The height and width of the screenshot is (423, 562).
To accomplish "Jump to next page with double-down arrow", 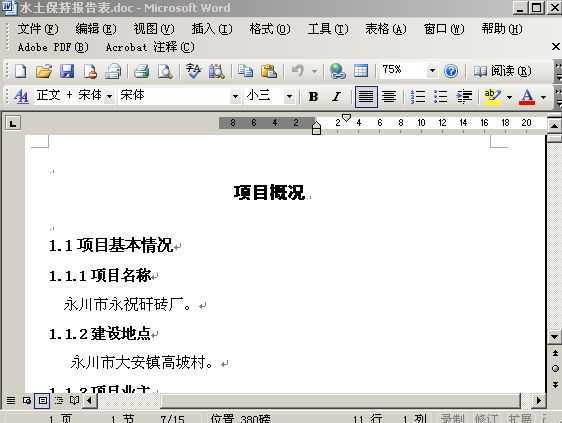I will tap(555, 385).
